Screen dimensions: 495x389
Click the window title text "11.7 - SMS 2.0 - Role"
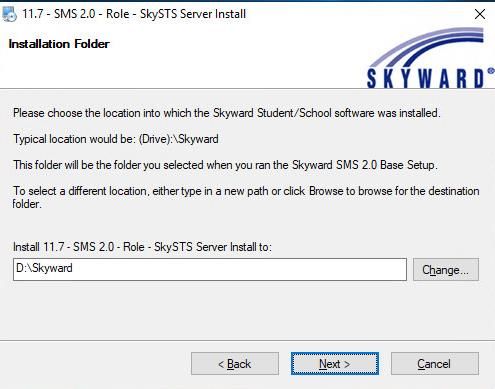[76, 14]
